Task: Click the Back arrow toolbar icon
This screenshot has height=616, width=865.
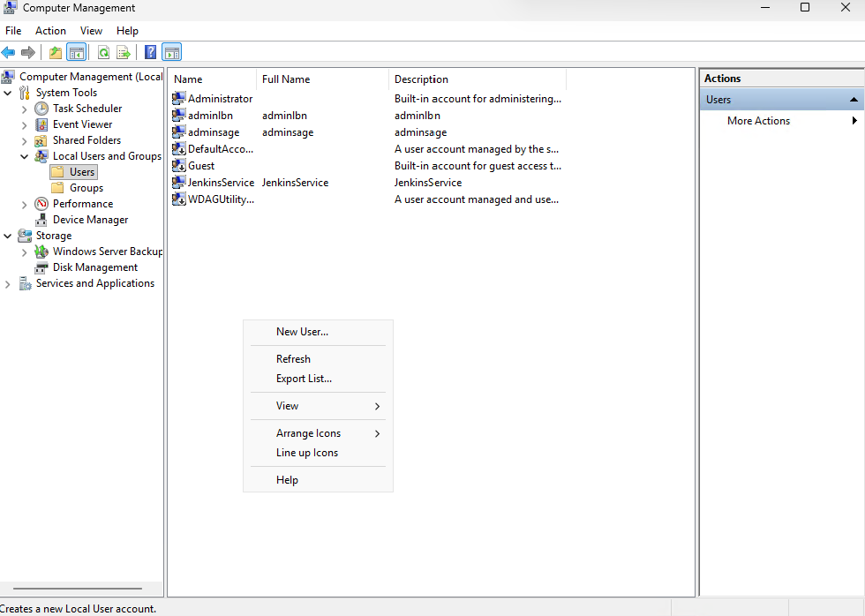Action: (9, 52)
